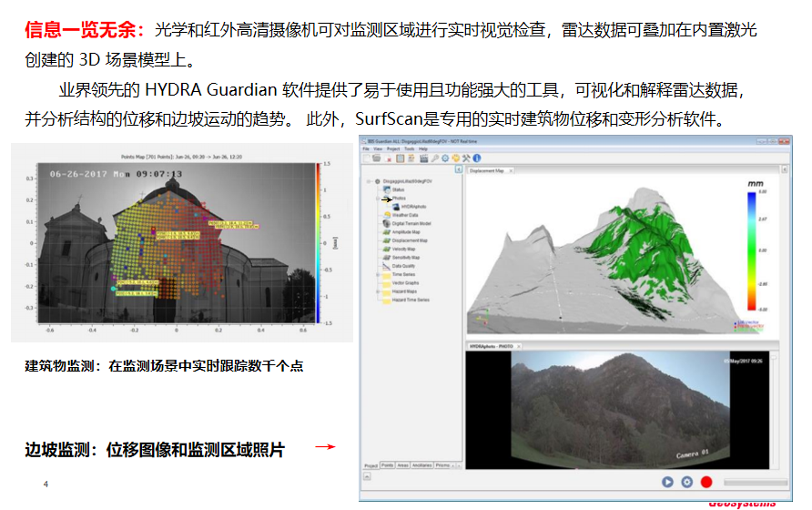Open the Tools menu
Screen dimensions: 812x510
coord(407,148)
